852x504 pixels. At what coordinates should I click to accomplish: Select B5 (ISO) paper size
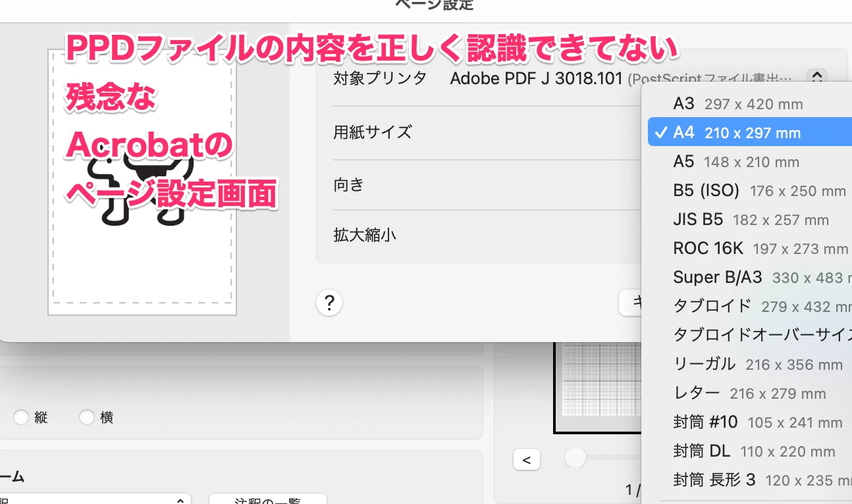(x=750, y=191)
